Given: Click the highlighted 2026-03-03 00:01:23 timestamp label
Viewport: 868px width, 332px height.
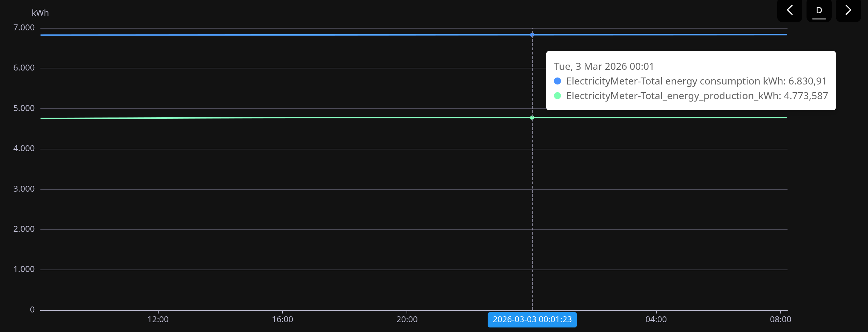Looking at the screenshot, I should (x=532, y=320).
